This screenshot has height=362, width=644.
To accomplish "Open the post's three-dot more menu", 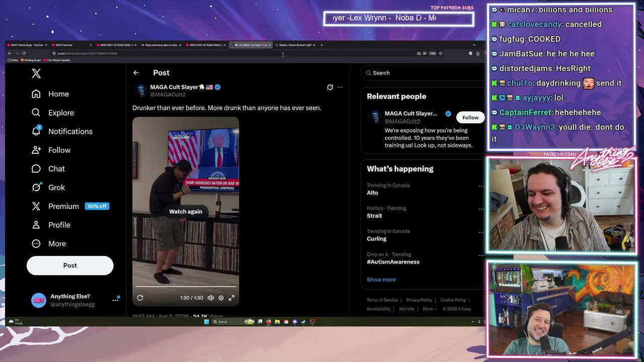I will (340, 87).
